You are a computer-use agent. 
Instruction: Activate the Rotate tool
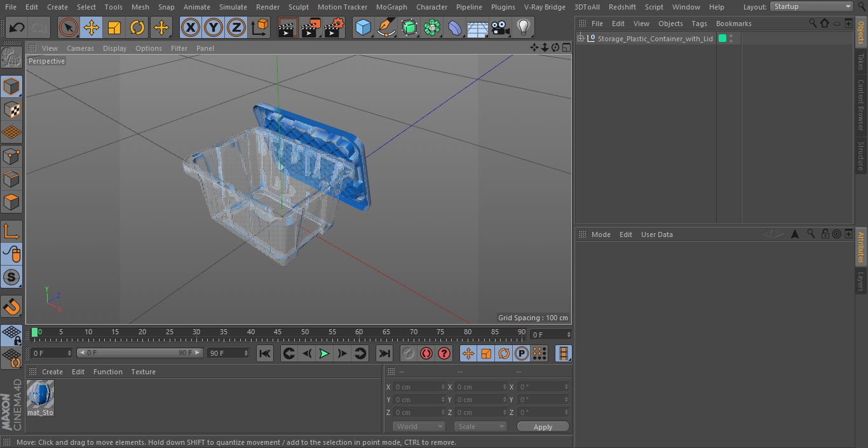click(137, 27)
